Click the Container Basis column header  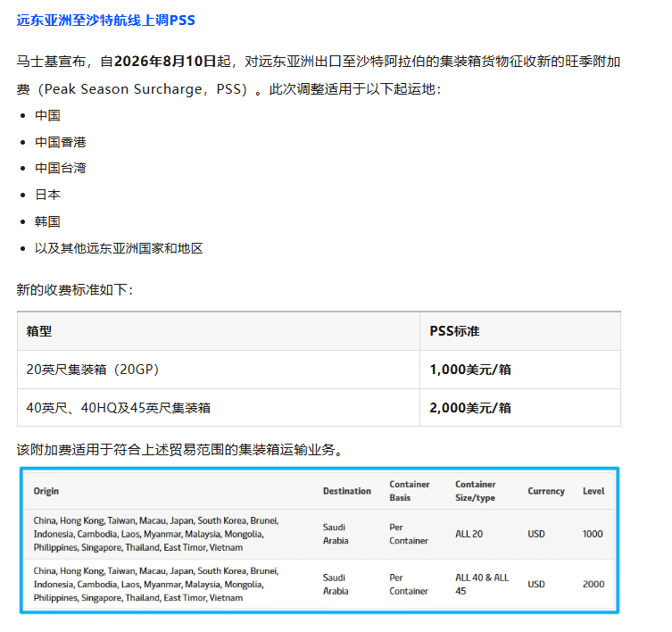click(x=410, y=491)
